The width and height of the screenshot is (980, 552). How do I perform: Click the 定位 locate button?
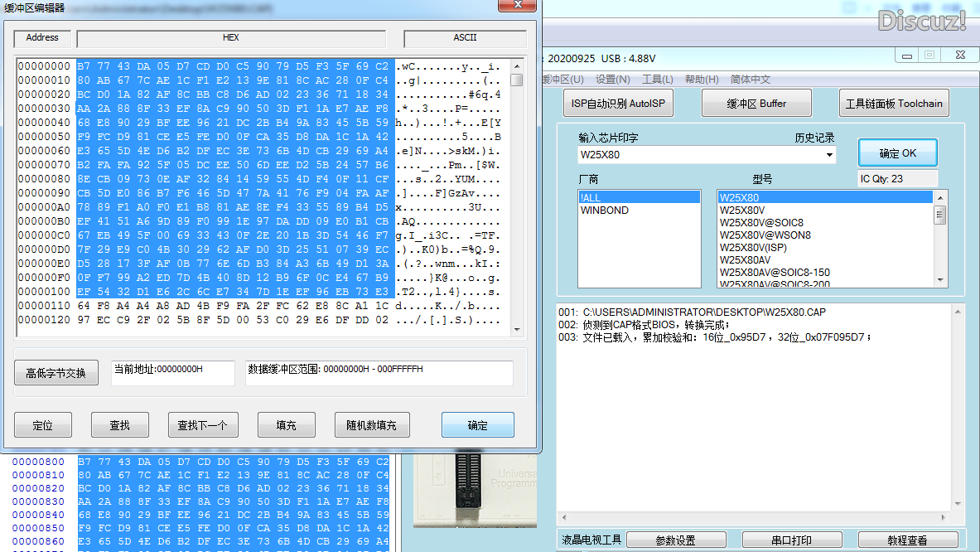42,424
